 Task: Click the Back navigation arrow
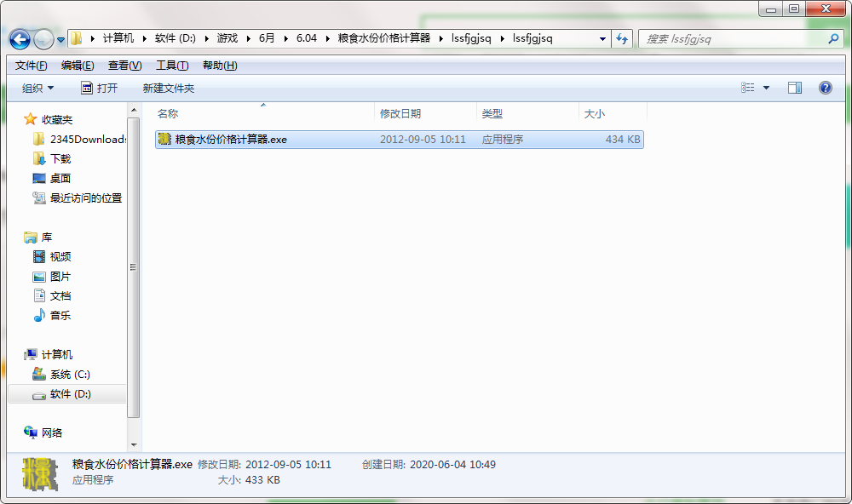[20, 39]
